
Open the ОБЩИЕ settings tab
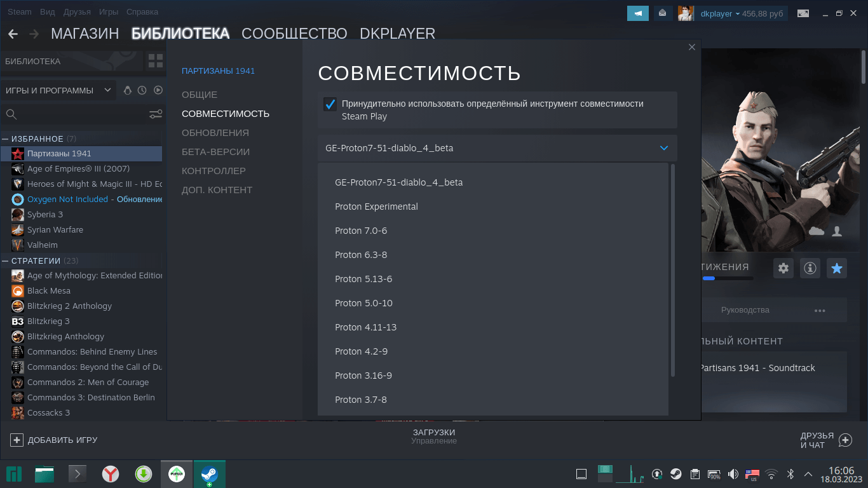pos(200,95)
